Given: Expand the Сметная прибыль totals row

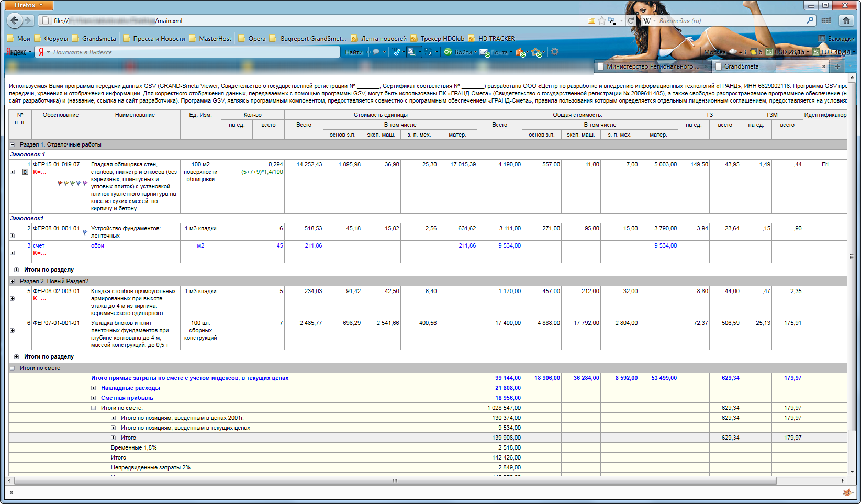Looking at the screenshot, I should tap(94, 398).
